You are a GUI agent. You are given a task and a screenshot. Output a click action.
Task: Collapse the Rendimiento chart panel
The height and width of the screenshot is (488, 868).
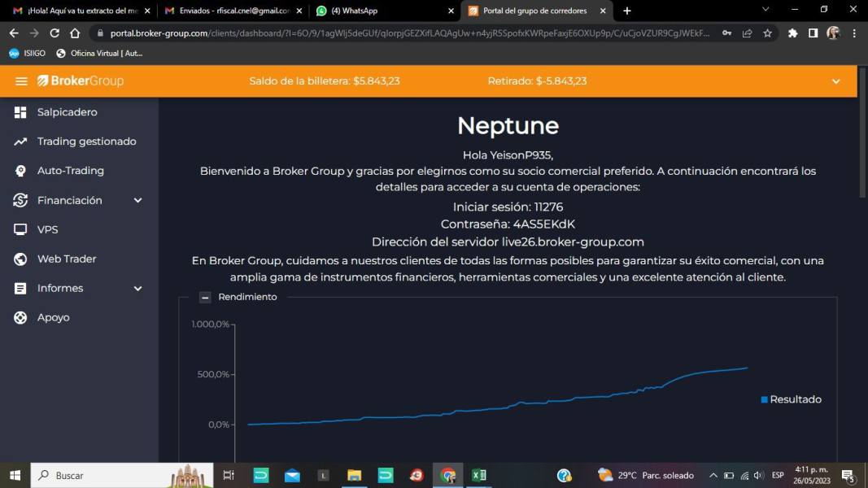click(205, 297)
